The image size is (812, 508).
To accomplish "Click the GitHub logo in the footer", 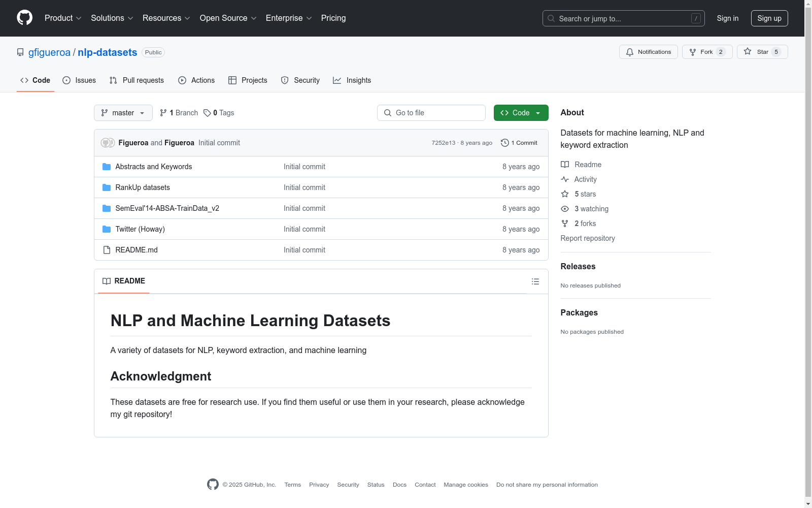I will point(213,485).
